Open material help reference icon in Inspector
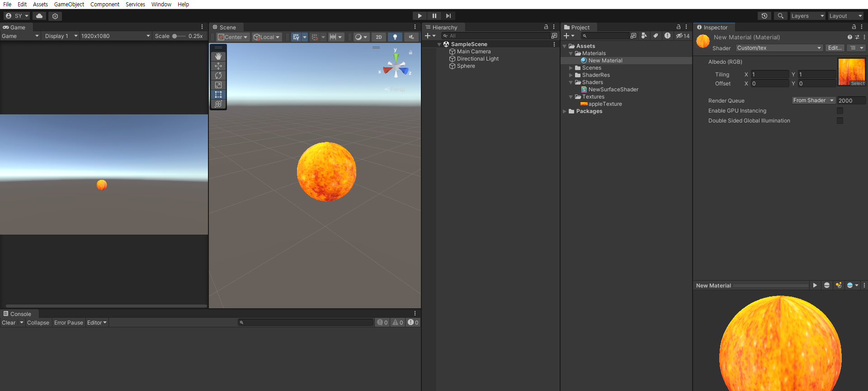 [849, 37]
